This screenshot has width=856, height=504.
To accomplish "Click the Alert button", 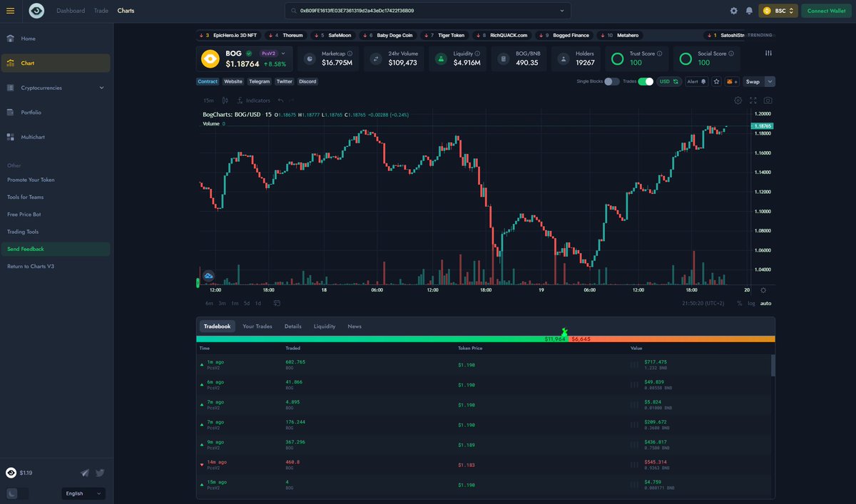I will tap(696, 81).
